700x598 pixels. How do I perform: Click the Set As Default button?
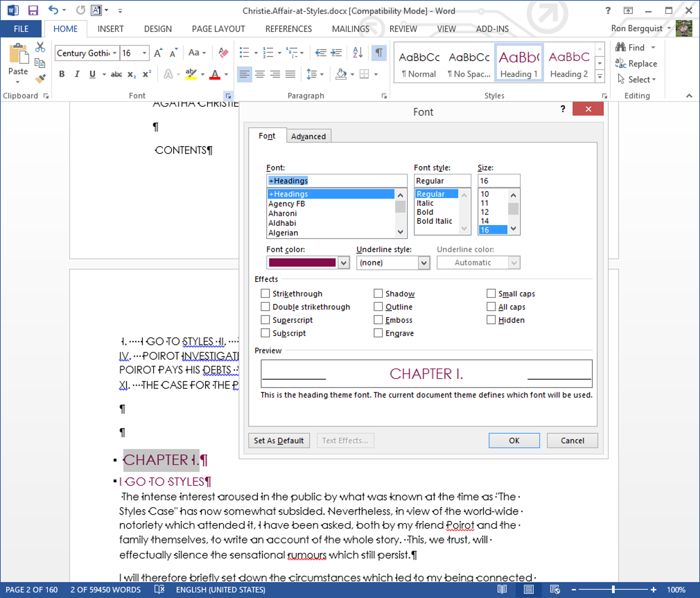click(x=279, y=441)
